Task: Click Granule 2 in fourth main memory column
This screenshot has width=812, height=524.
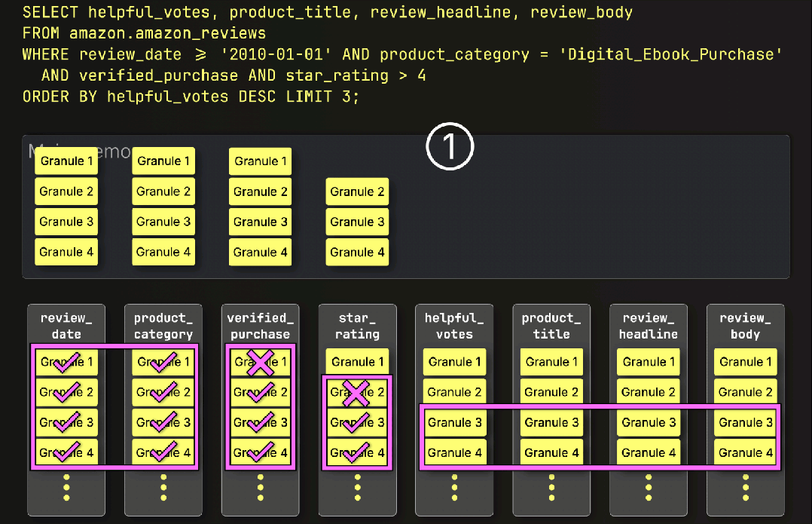Action: (357, 192)
